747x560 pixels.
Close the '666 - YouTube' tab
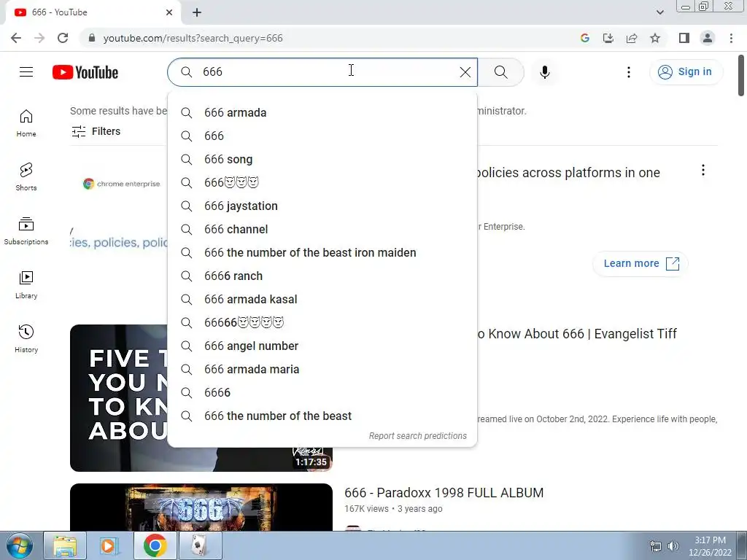point(169,12)
